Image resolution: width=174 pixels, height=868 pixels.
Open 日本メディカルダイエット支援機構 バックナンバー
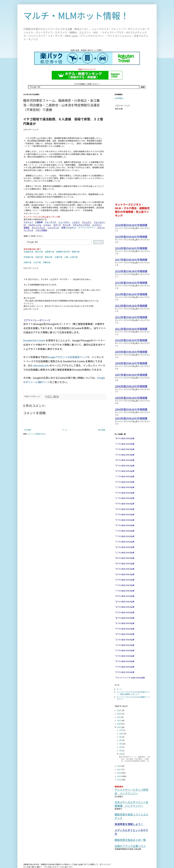coord(131,804)
